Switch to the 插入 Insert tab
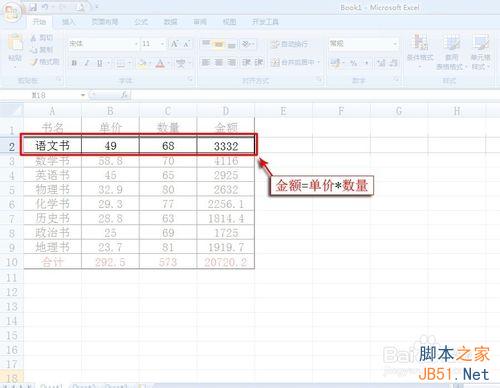 coord(69,22)
